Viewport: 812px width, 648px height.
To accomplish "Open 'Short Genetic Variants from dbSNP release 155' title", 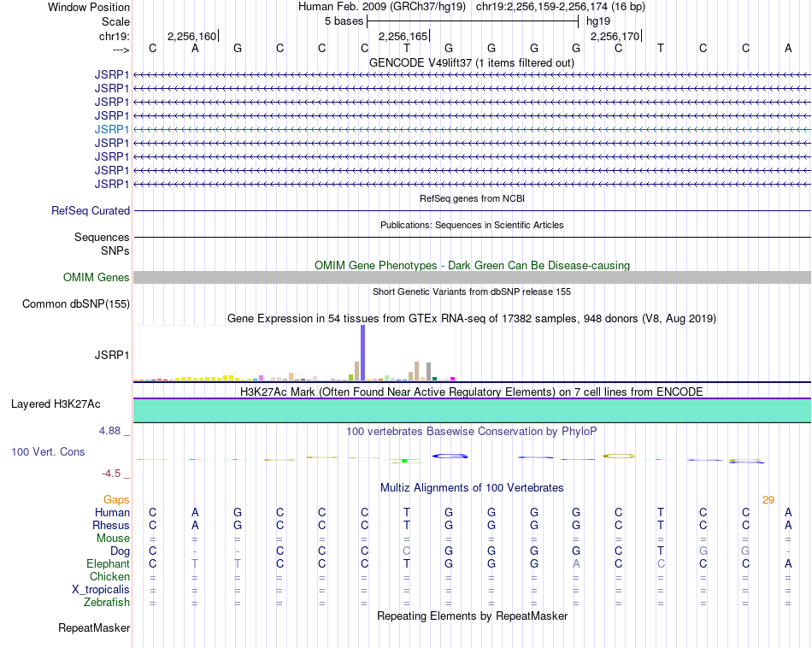I will coord(472,292).
